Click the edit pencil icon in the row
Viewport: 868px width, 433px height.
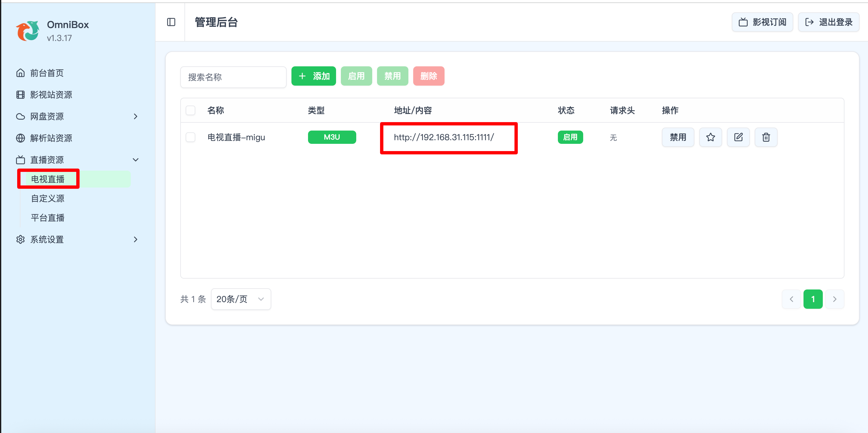click(738, 137)
